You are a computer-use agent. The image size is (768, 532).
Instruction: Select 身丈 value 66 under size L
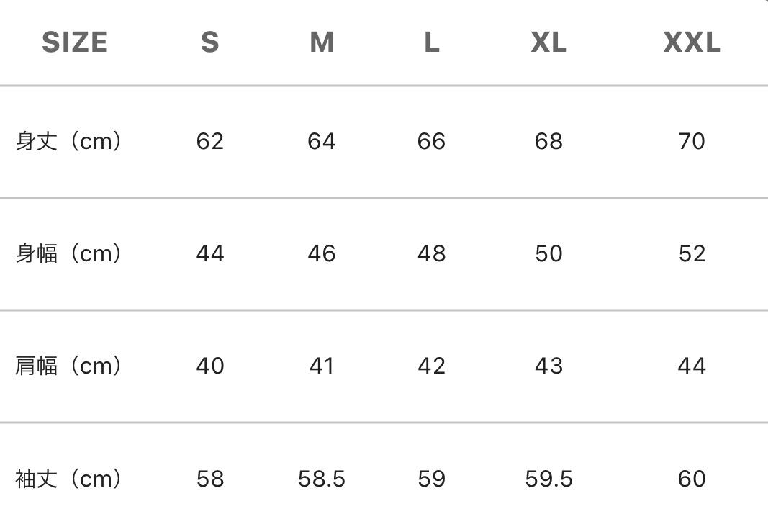point(431,141)
